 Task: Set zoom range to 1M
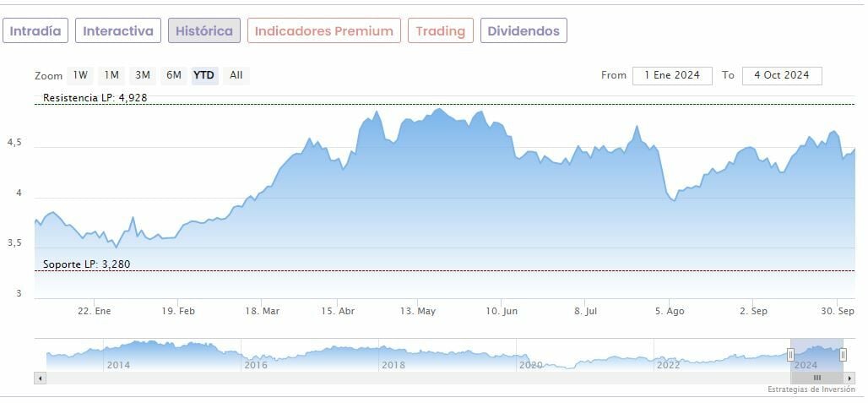[111, 75]
